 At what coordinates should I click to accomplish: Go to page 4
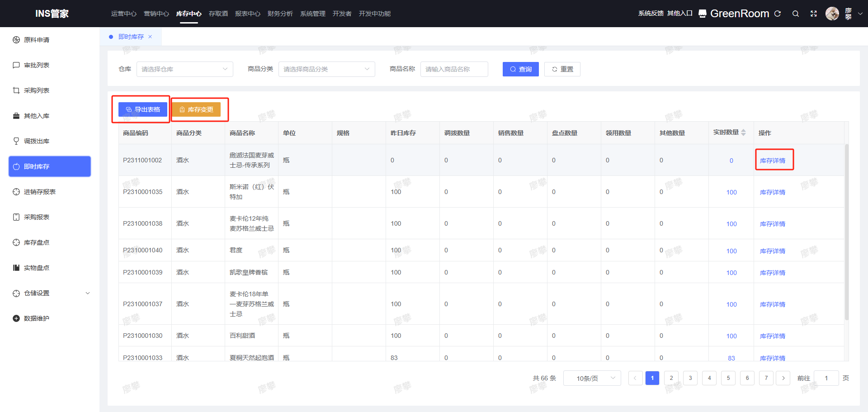pyautogui.click(x=709, y=378)
